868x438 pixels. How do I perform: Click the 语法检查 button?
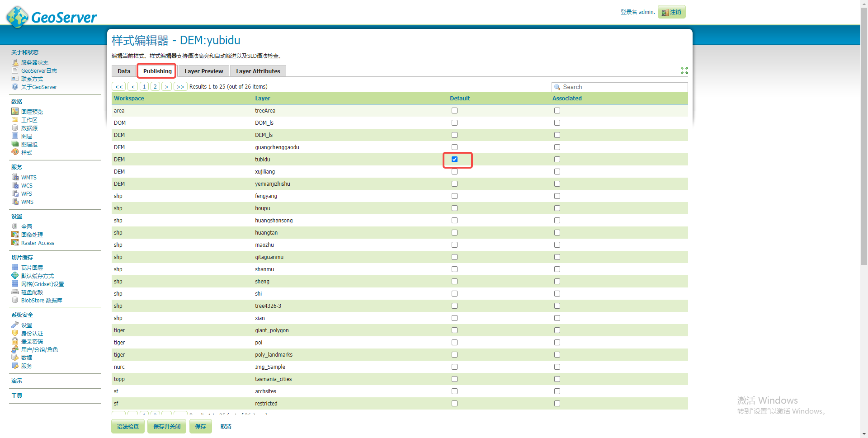pyautogui.click(x=128, y=426)
